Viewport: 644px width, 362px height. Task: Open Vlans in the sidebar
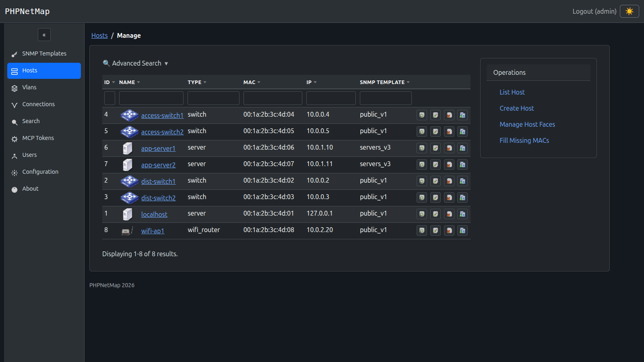pyautogui.click(x=44, y=87)
